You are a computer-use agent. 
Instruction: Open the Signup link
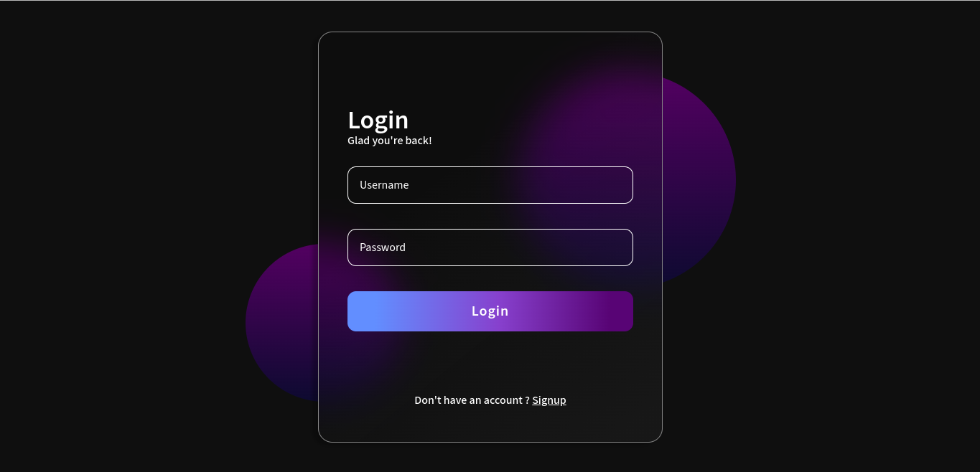[x=549, y=400]
